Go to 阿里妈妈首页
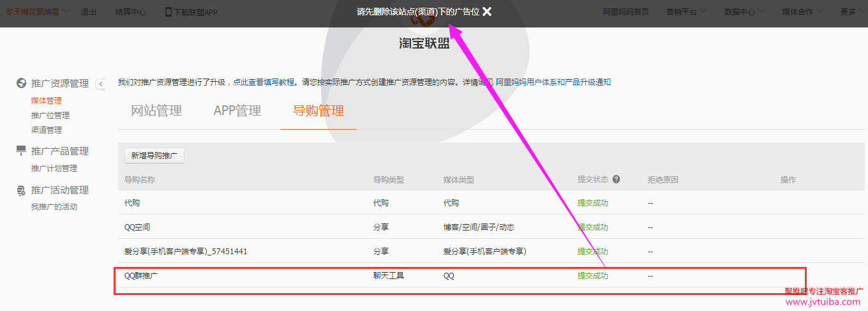The image size is (868, 311). (x=626, y=11)
